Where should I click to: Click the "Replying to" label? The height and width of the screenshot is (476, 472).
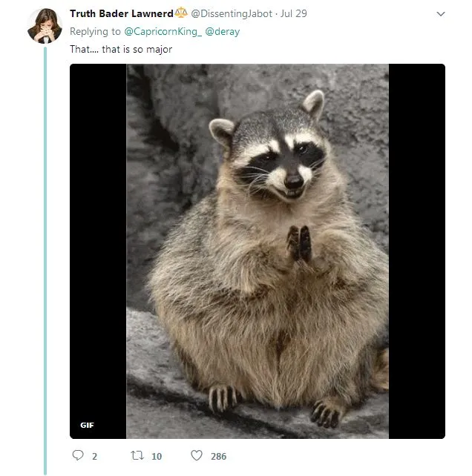coord(95,32)
